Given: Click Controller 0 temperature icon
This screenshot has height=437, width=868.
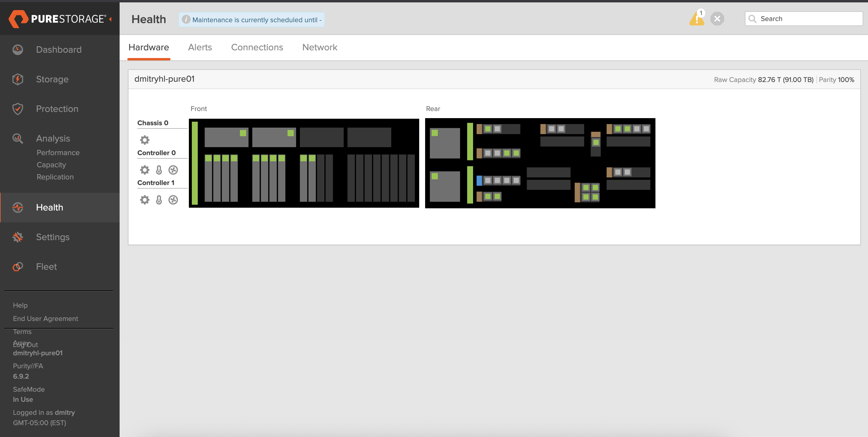Looking at the screenshot, I should coord(159,170).
